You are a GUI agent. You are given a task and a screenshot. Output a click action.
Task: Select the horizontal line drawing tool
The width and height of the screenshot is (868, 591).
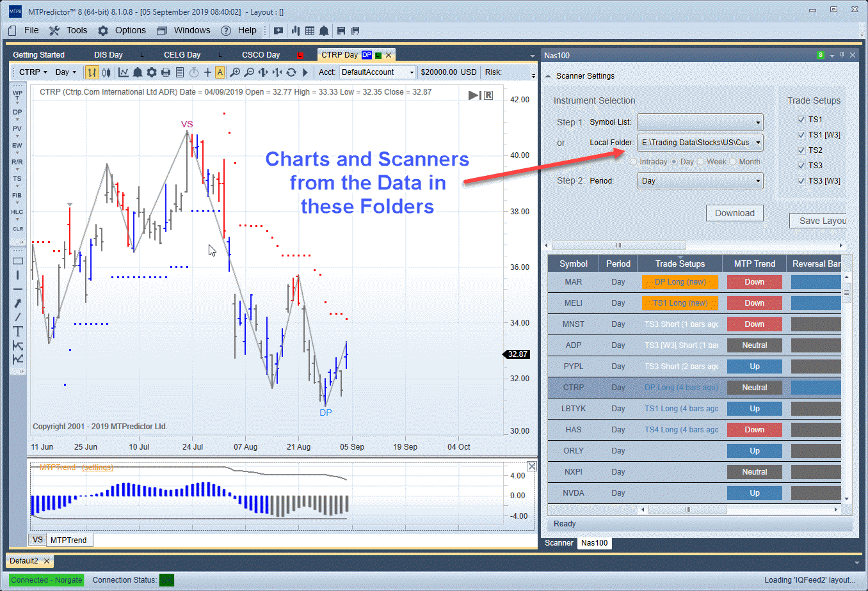pyautogui.click(x=18, y=289)
